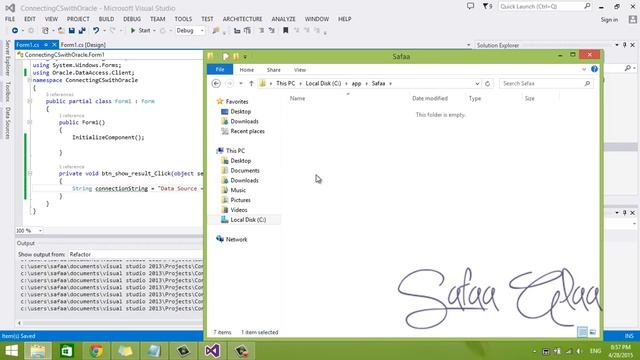This screenshot has width=640, height=360.
Task: Click the Visual Studio taskbar icon
Action: [x=212, y=351]
